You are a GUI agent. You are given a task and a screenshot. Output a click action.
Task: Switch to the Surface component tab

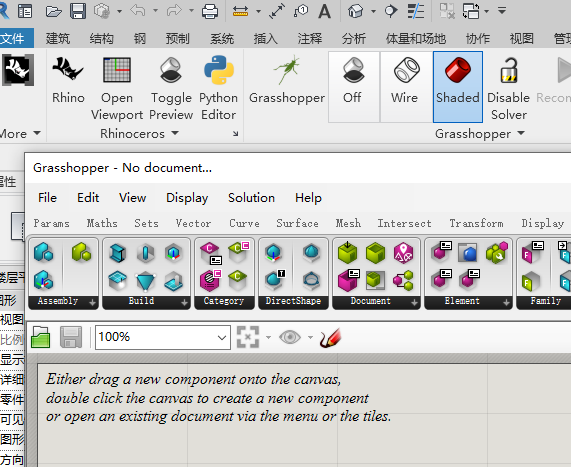[297, 223]
